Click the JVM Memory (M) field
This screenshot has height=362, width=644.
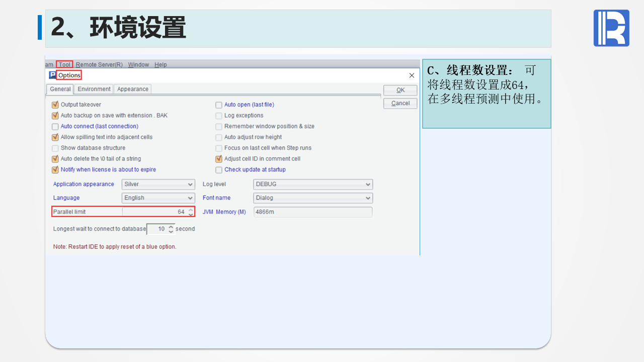point(313,212)
